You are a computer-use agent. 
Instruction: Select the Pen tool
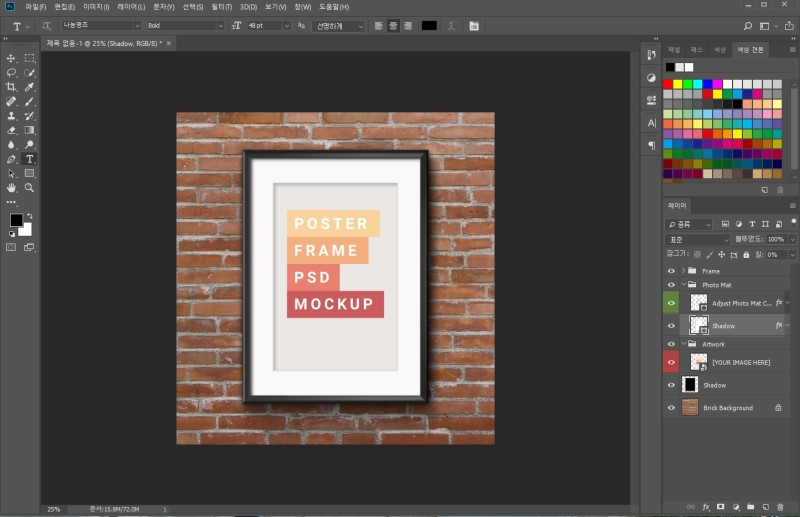(x=11, y=159)
